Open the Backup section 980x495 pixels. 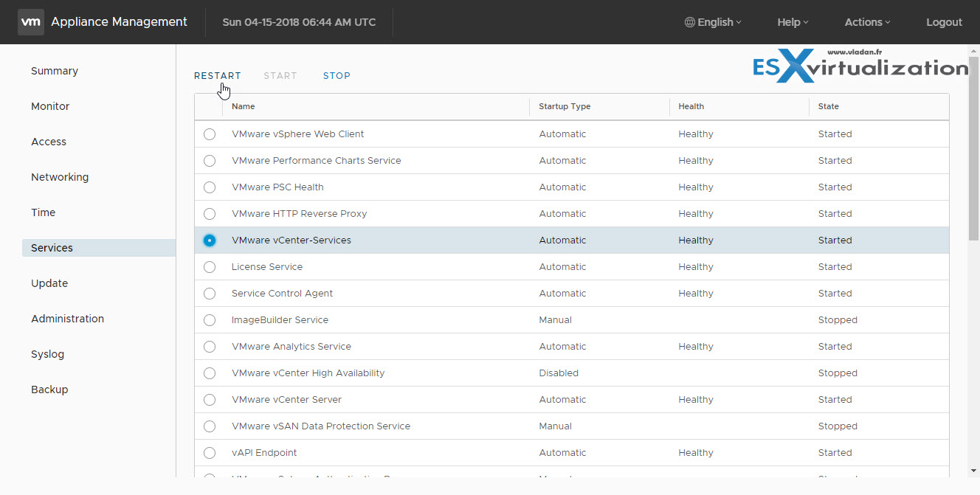49,390
